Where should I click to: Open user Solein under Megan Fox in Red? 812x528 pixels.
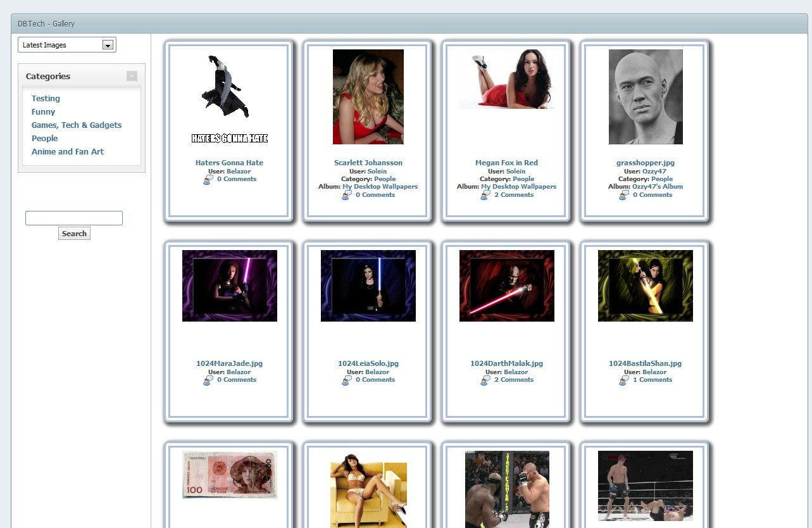516,172
